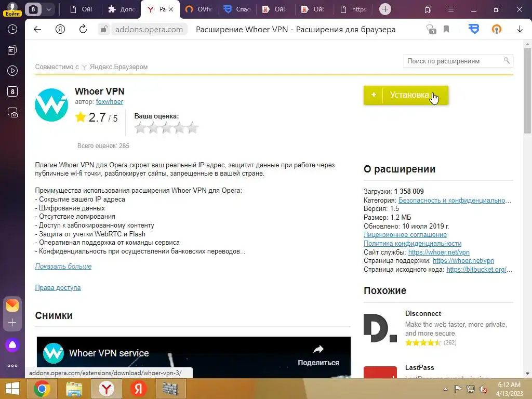Viewport: 532px width, 399px height.
Task: Open the sidebar tabs count icon
Action: pyautogui.click(x=12, y=91)
